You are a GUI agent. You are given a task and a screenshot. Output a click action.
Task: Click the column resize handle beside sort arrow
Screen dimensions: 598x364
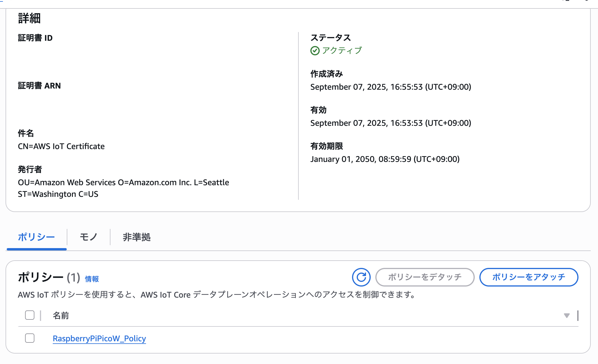[x=578, y=315]
